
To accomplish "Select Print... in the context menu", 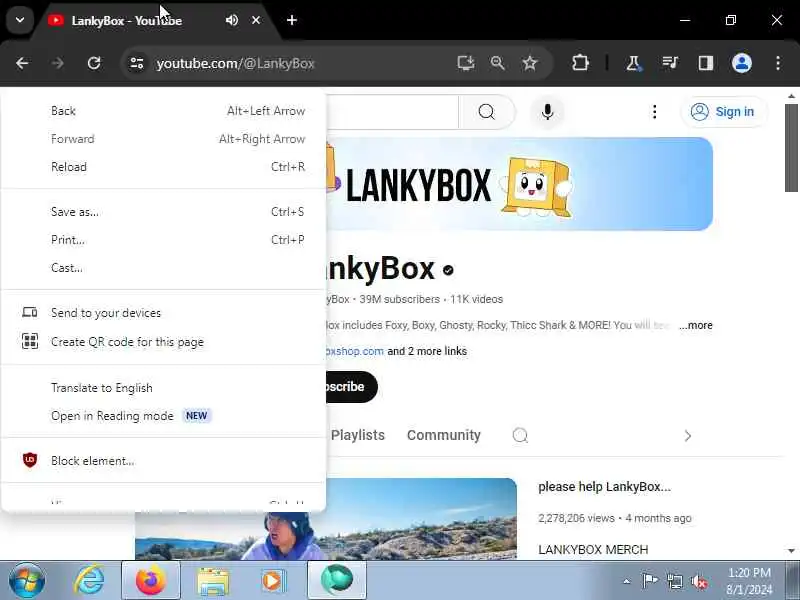I will pyautogui.click(x=163, y=240).
